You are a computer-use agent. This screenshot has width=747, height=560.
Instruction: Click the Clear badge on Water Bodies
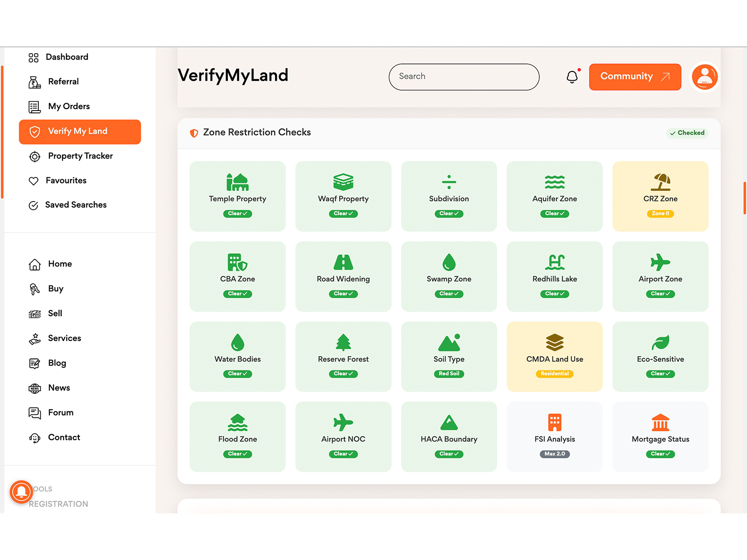tap(237, 374)
